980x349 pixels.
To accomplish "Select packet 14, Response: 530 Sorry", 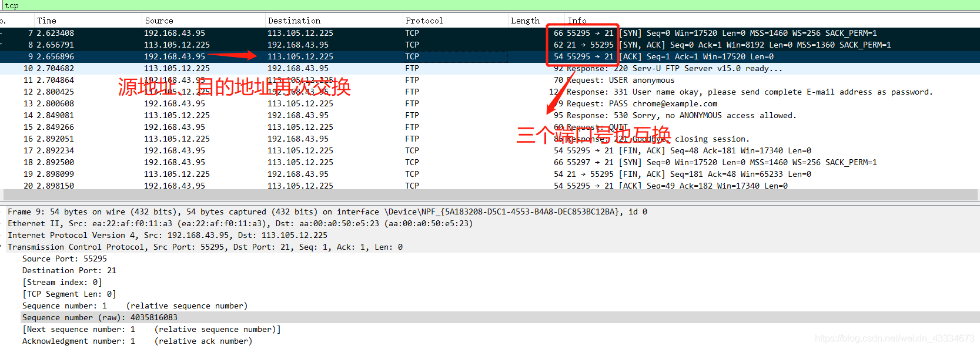I will pyautogui.click(x=490, y=115).
